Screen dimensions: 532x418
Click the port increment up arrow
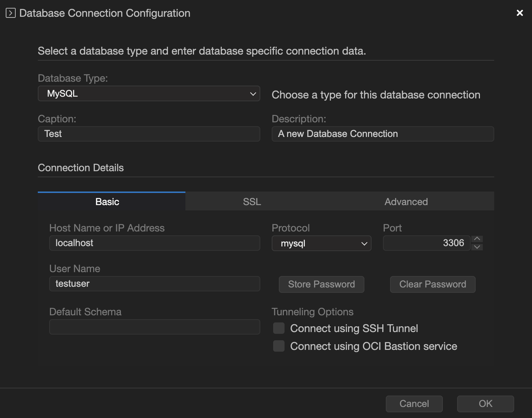(x=477, y=238)
